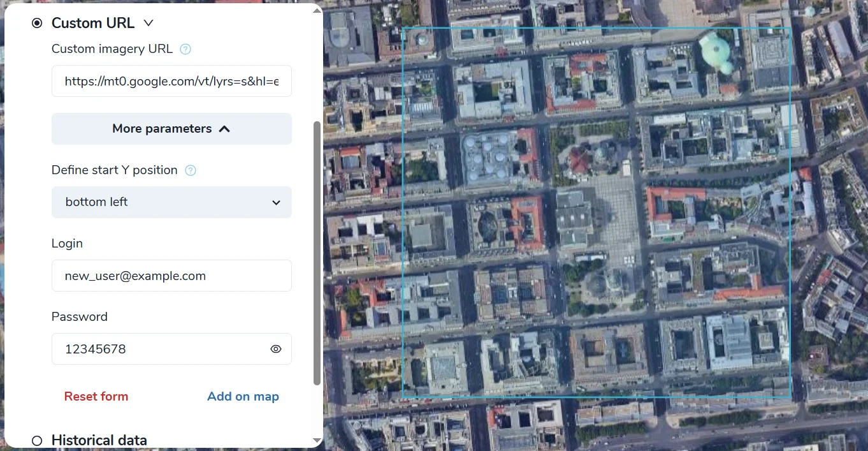Image resolution: width=868 pixels, height=451 pixels.
Task: Click the scroll-down arrow at panel bottom
Action: (x=317, y=441)
